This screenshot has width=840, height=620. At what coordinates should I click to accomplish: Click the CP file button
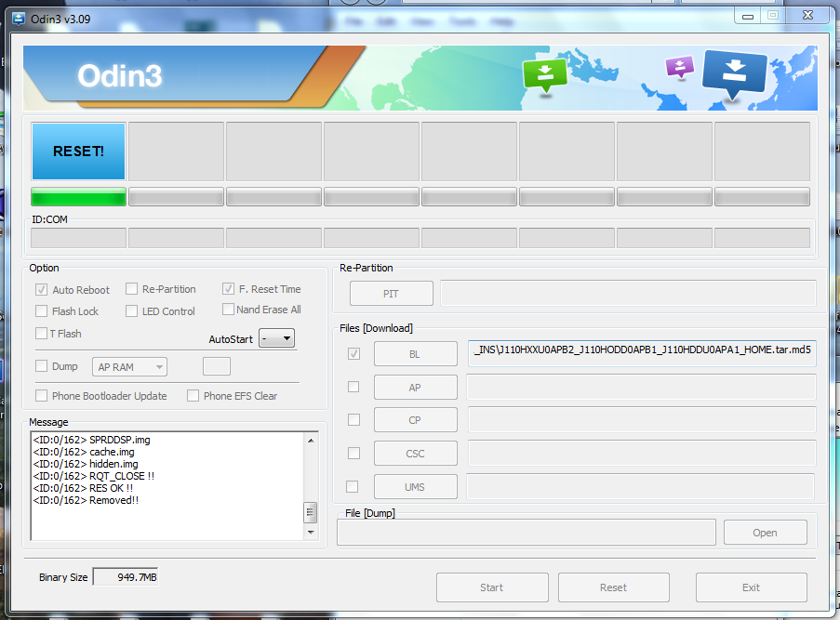click(415, 420)
